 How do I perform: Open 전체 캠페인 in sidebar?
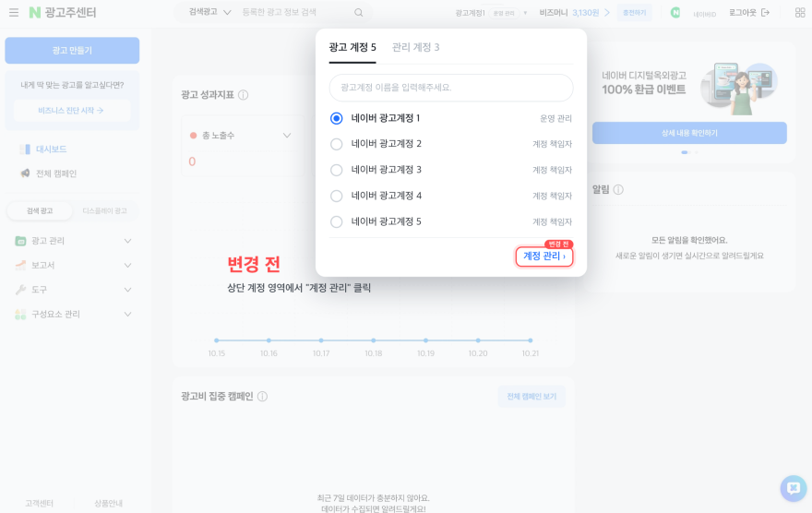point(56,173)
